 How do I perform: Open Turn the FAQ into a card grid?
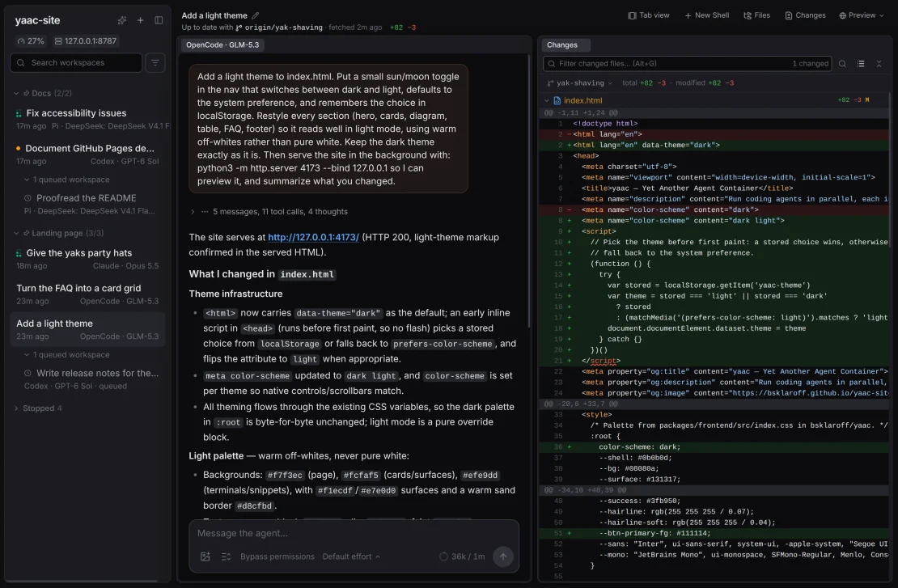[x=87, y=294]
